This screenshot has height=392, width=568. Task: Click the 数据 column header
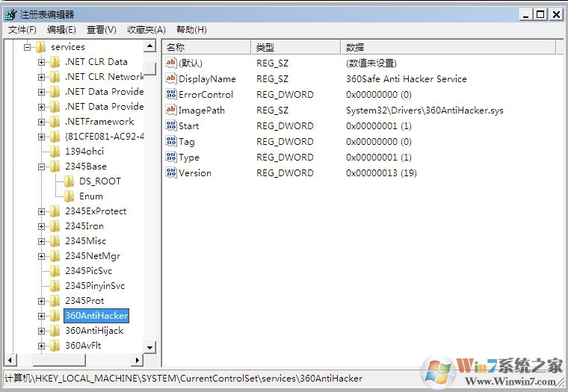point(448,47)
